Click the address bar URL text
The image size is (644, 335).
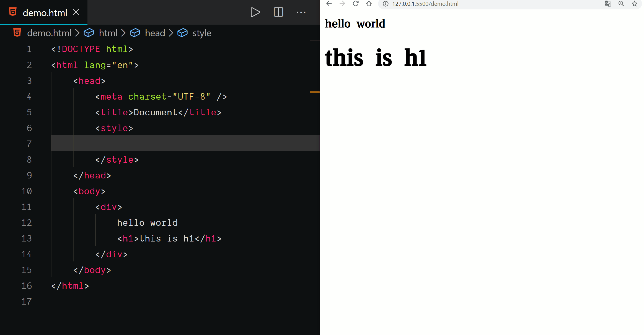coord(425,4)
